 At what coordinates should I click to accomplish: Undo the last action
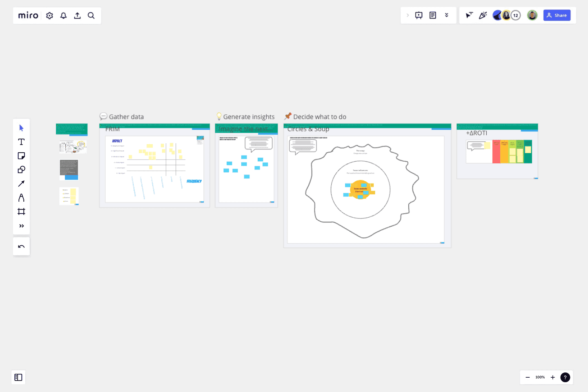(21, 247)
